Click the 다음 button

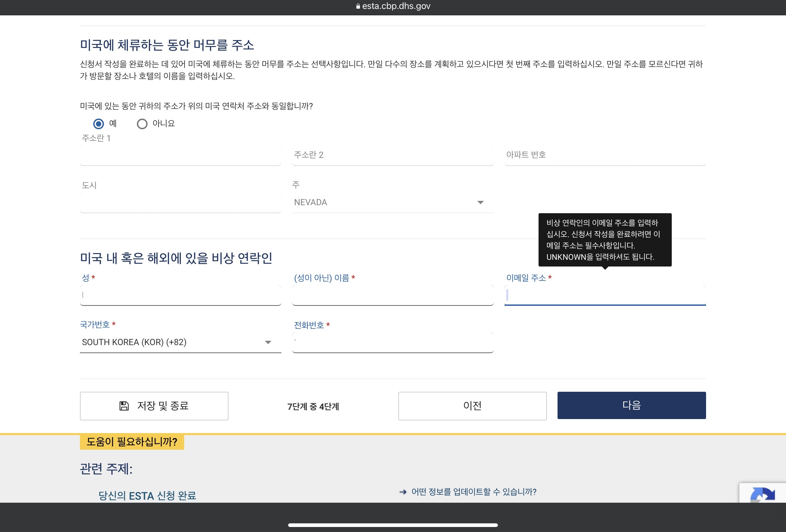pyautogui.click(x=631, y=405)
